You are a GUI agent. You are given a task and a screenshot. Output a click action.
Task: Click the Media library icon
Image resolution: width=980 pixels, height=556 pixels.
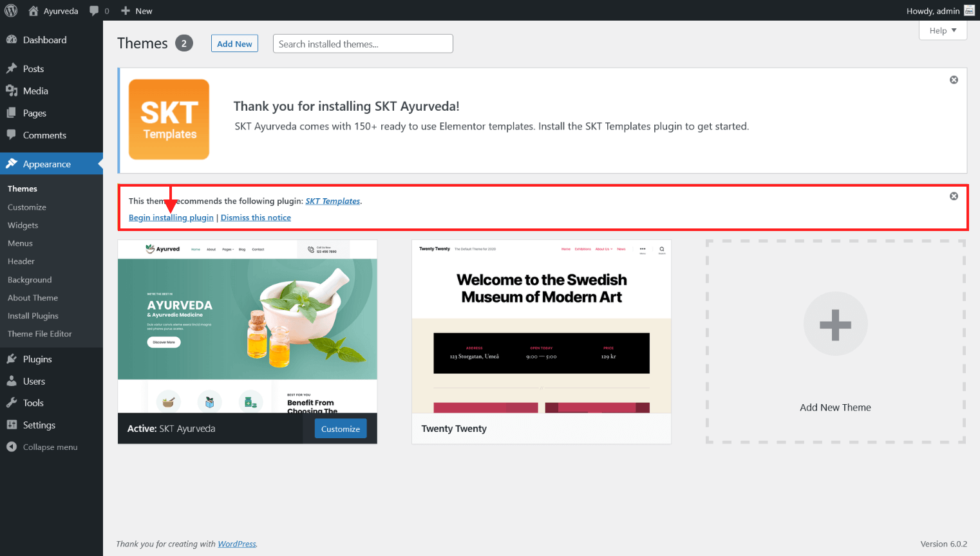(x=12, y=91)
